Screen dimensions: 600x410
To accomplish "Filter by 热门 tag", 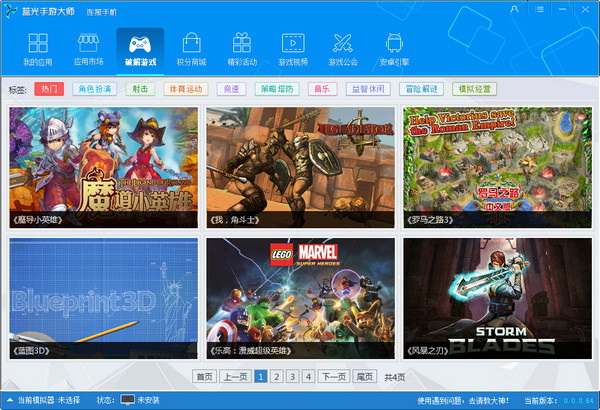I will tap(49, 89).
